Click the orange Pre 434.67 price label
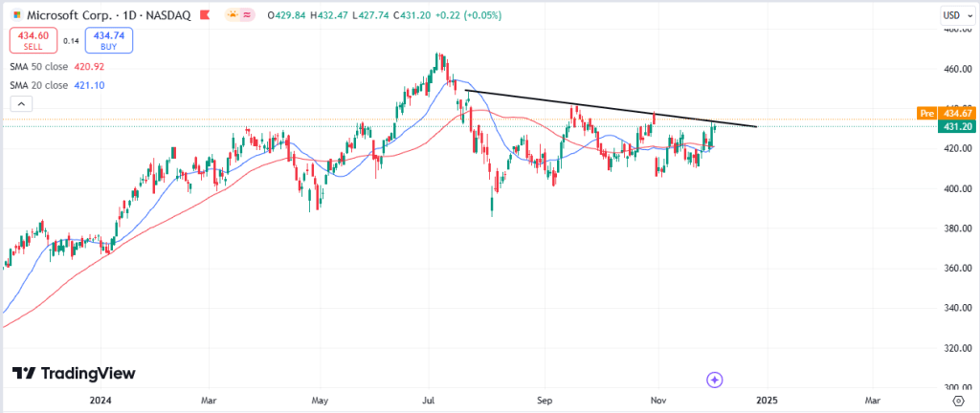The image size is (980, 413). [946, 113]
